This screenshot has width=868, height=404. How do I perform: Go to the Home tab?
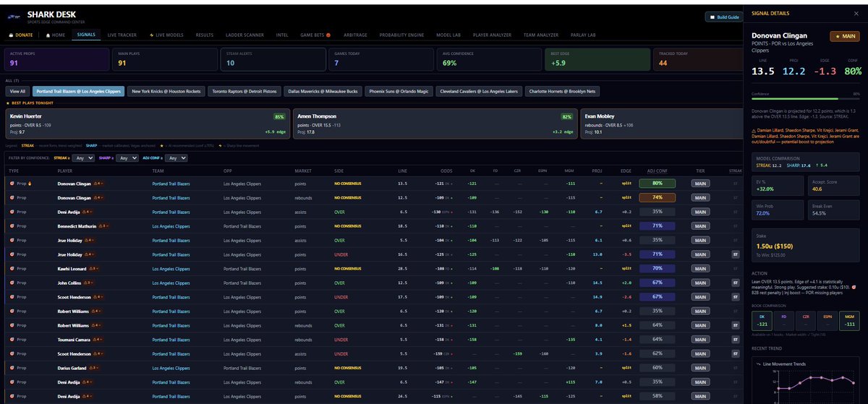click(x=56, y=35)
